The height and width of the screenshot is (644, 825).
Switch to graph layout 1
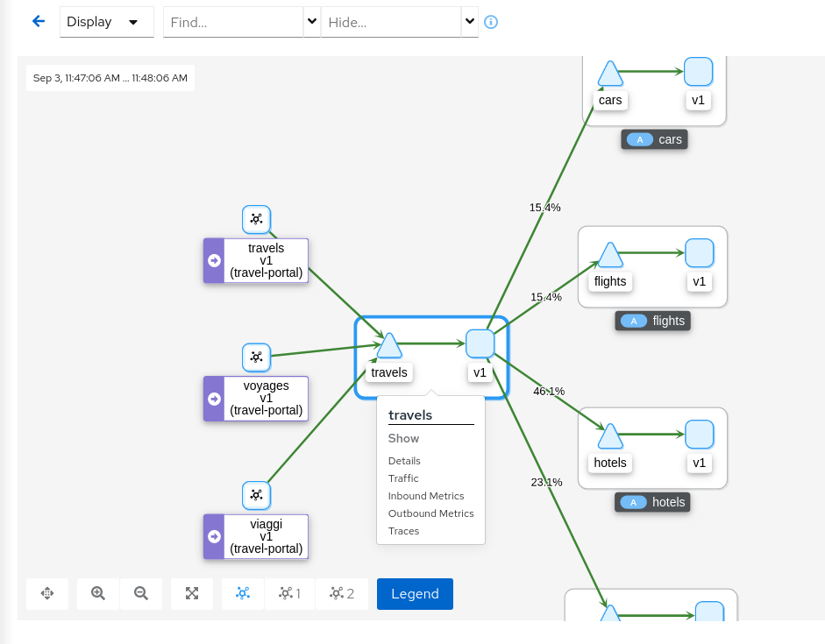(x=289, y=593)
